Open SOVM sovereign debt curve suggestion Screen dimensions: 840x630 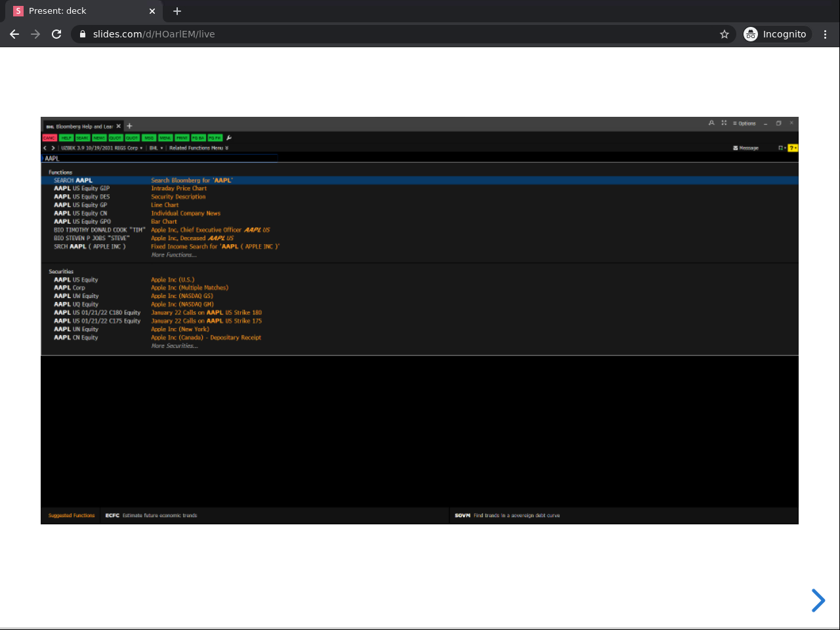coord(507,515)
